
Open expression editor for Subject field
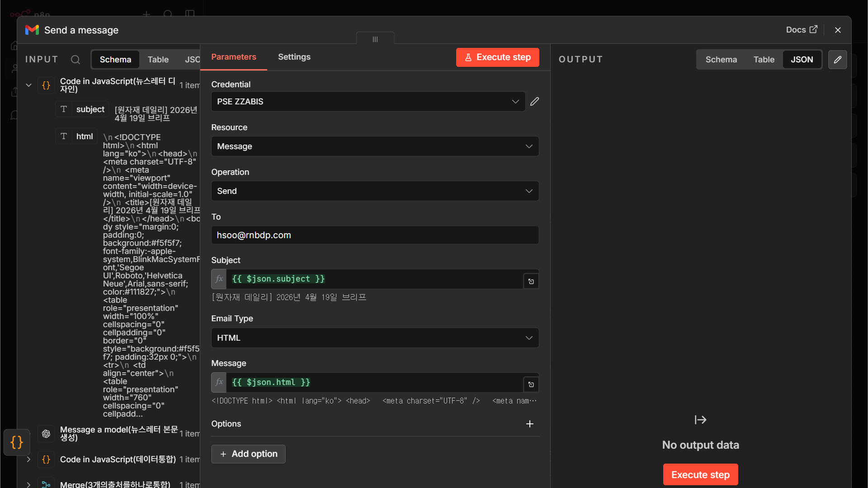pyautogui.click(x=531, y=282)
